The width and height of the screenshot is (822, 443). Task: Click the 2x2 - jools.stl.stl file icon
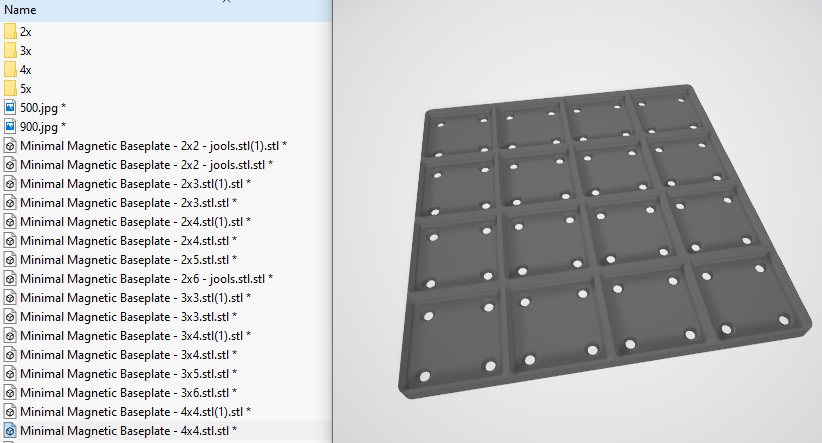(10, 165)
